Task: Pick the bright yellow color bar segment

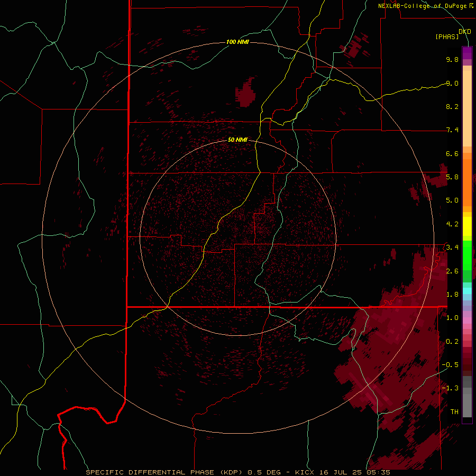Action: pos(467,226)
